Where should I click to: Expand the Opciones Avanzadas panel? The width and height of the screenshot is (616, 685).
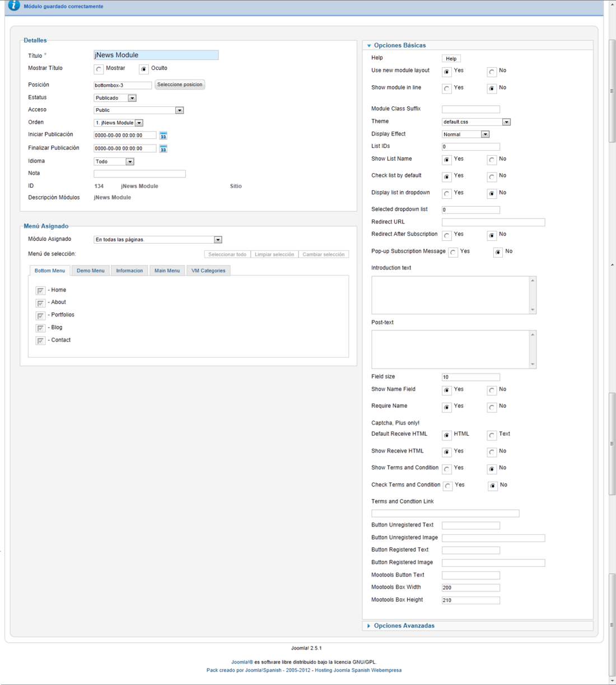404,626
